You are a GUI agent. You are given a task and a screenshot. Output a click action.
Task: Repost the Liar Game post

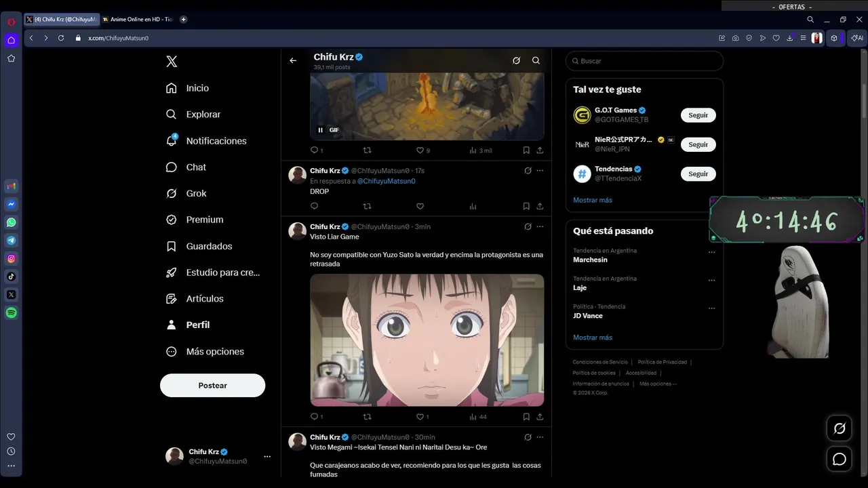click(x=368, y=417)
